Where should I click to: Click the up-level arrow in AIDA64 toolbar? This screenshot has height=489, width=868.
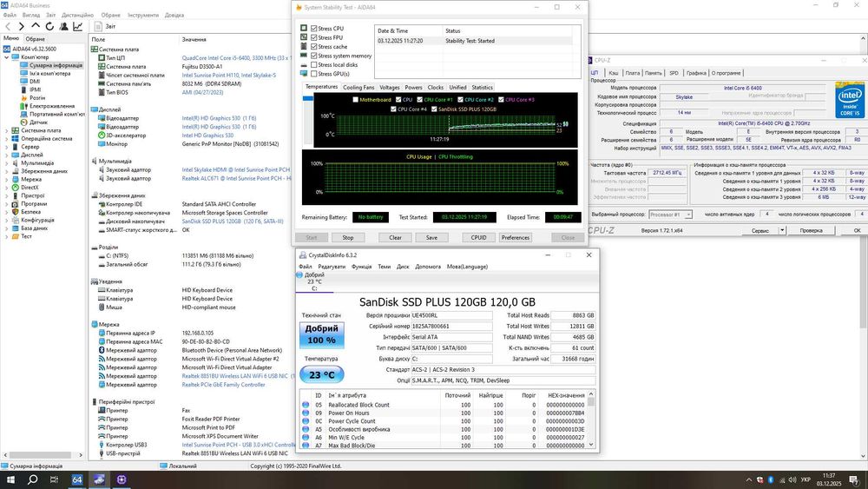click(x=36, y=26)
